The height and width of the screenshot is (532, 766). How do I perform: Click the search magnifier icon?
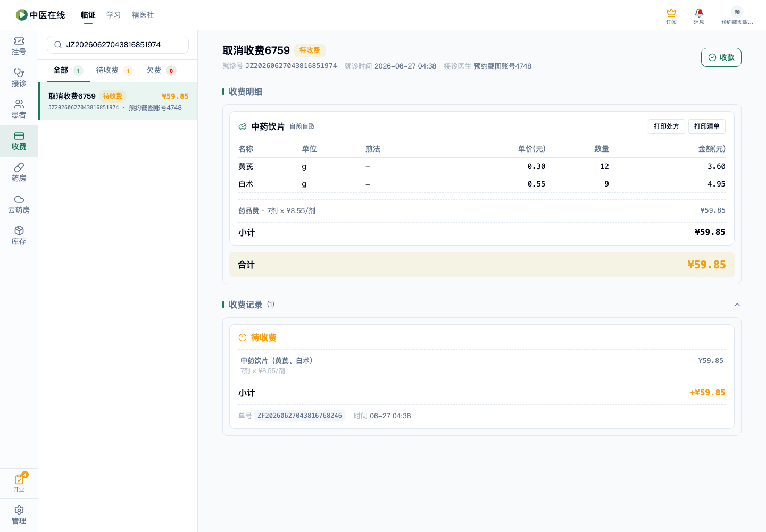click(x=58, y=45)
